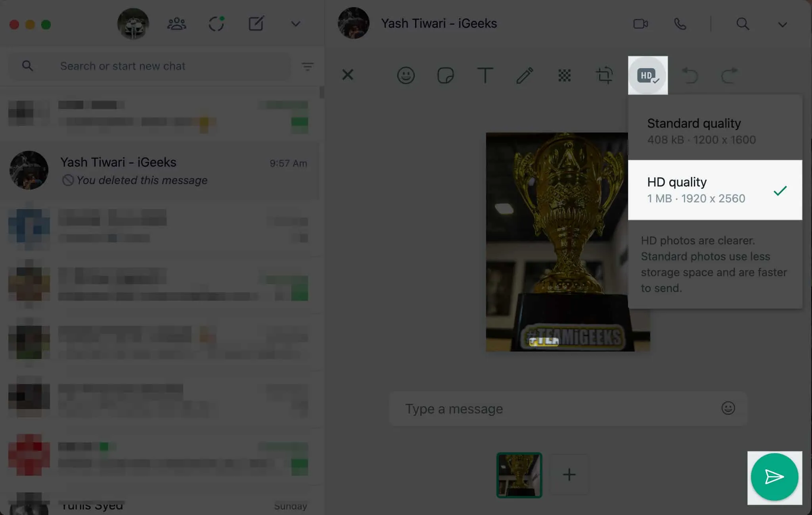Screen dimensions: 812x515
Task: Discard the current image edit
Action: click(x=347, y=75)
